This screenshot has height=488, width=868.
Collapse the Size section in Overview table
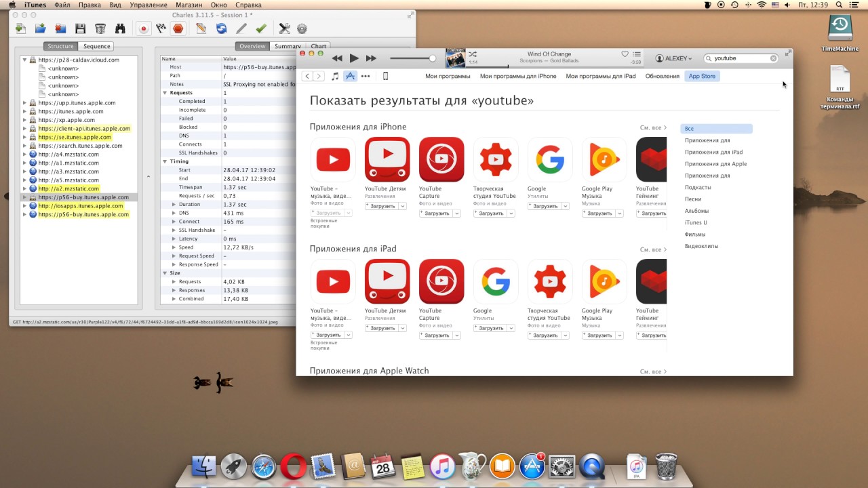point(165,272)
